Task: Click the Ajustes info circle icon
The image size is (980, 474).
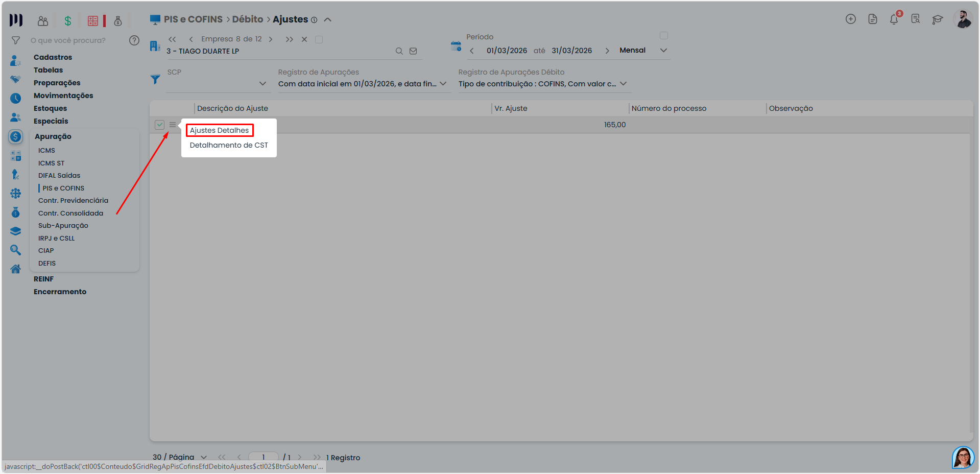Action: (314, 20)
